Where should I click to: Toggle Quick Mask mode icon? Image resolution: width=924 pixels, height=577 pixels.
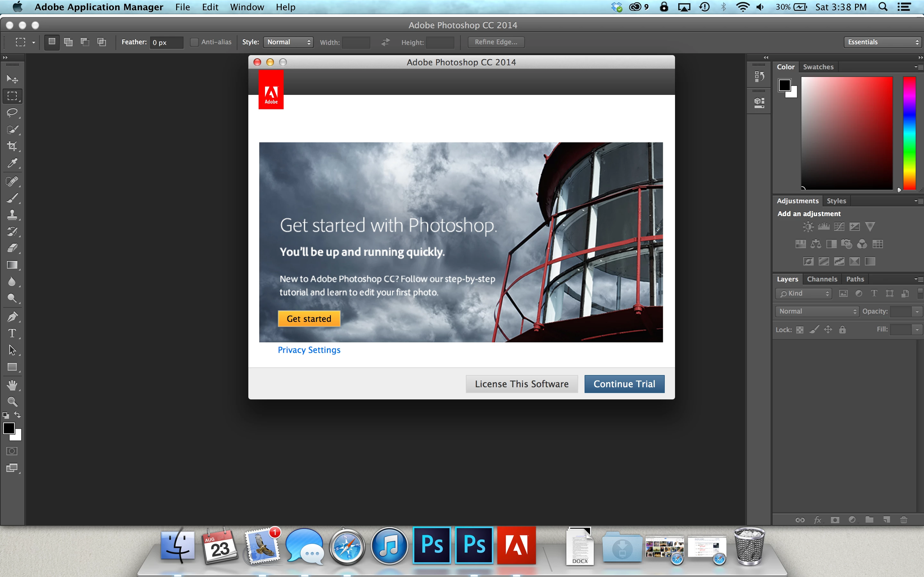pyautogui.click(x=12, y=451)
